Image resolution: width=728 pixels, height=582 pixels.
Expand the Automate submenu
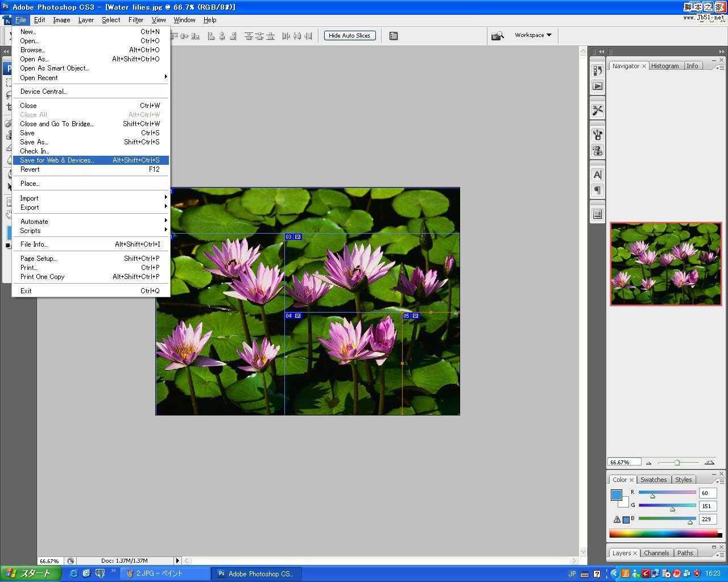[x=91, y=222]
